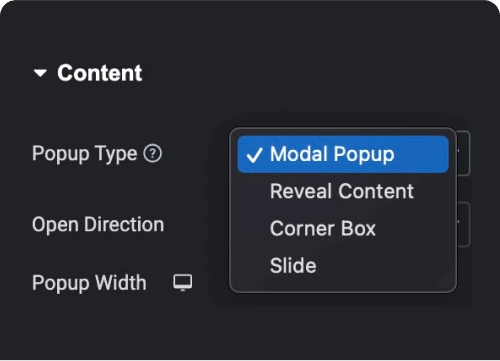Click the Popup Type label
This screenshot has height=361, width=500.
coord(84,154)
